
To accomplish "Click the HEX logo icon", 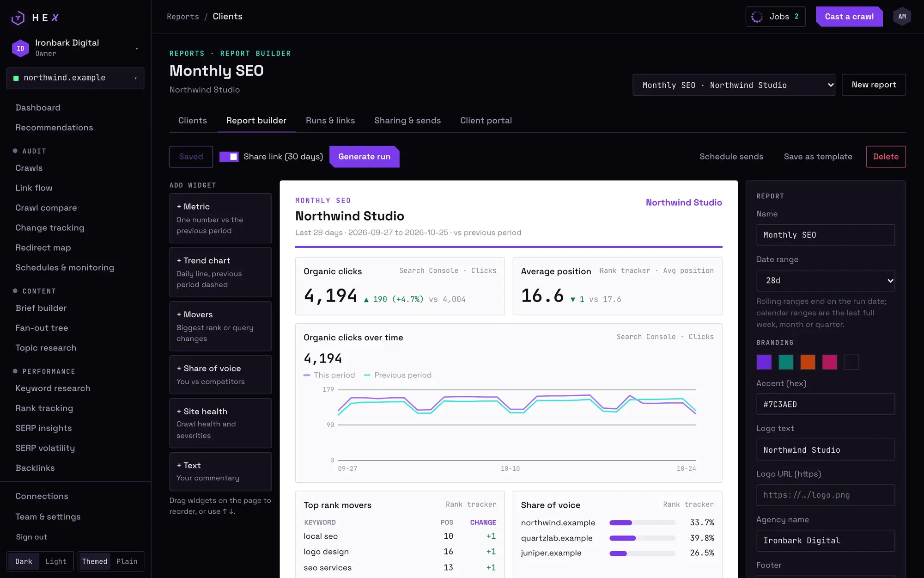I will [x=18, y=18].
